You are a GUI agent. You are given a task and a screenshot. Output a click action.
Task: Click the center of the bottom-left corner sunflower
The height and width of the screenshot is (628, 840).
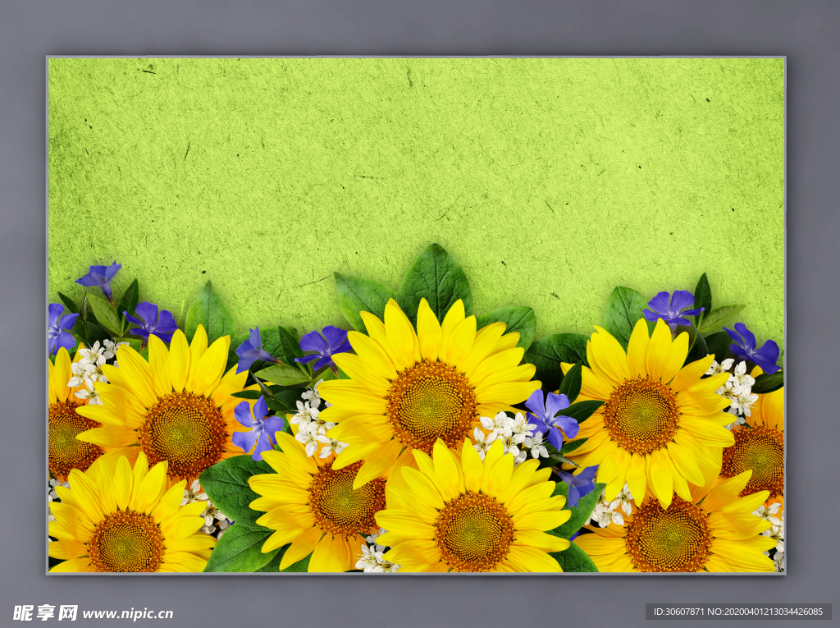[126, 541]
